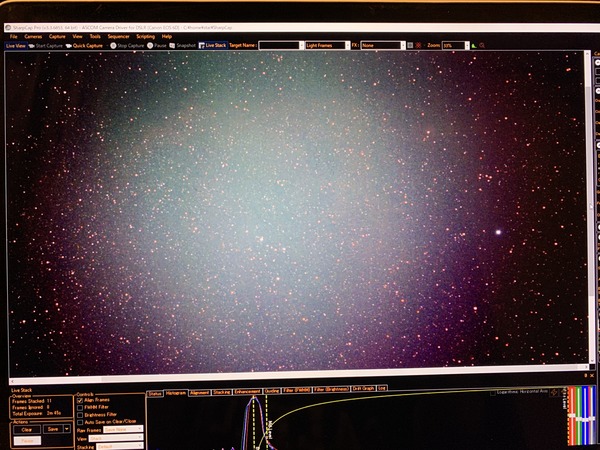The image size is (600, 450).
Task: Open the Tools menu
Action: coord(95,36)
